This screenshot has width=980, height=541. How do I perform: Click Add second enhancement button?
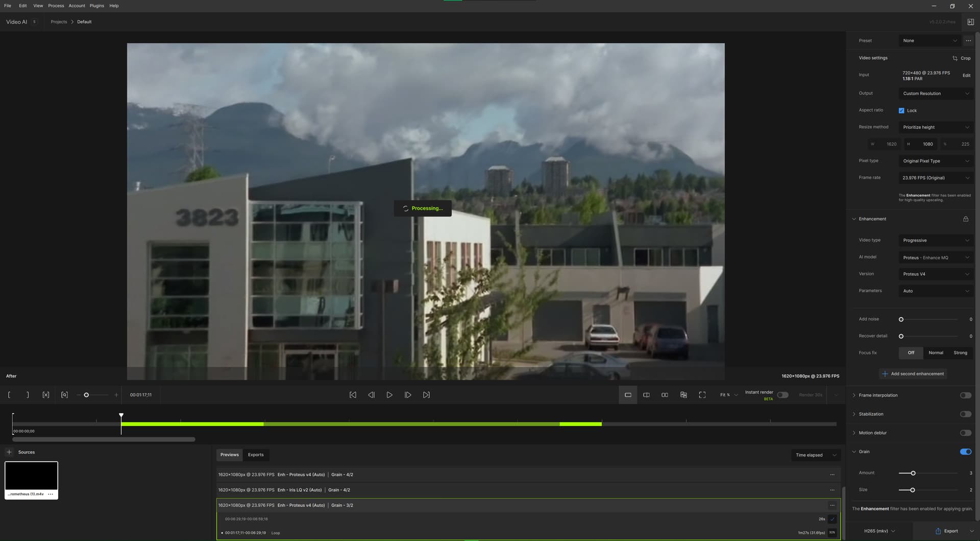pos(913,374)
